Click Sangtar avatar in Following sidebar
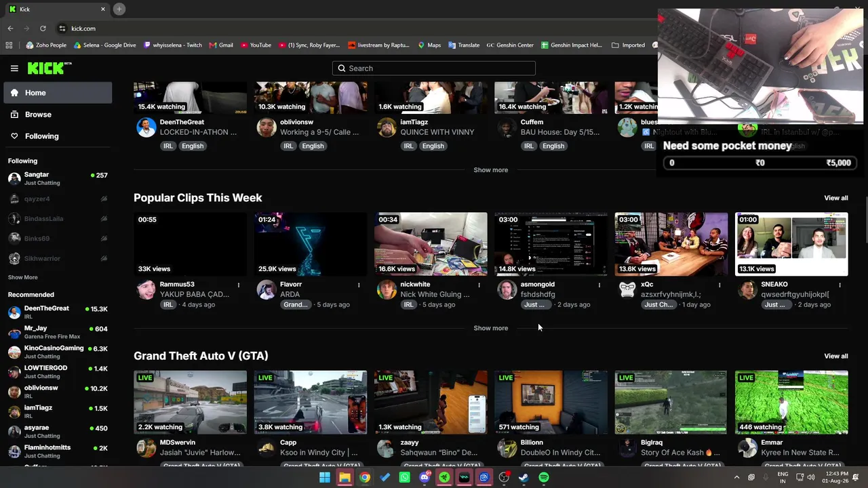The height and width of the screenshot is (488, 868). click(x=14, y=179)
